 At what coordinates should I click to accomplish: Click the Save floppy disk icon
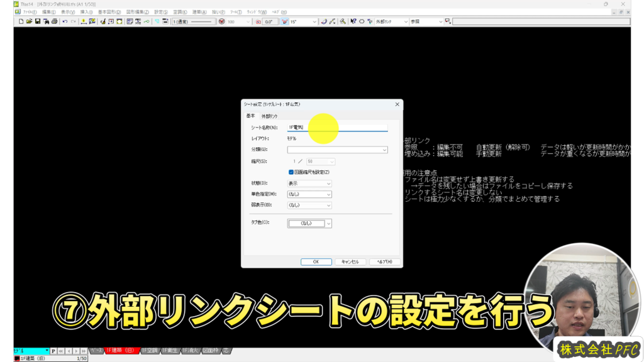[x=37, y=21]
